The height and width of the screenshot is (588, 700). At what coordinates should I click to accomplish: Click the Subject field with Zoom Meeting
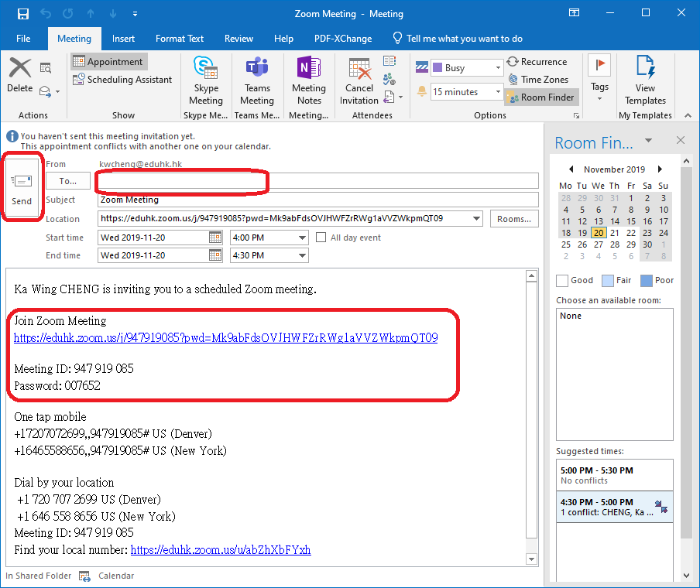(317, 200)
